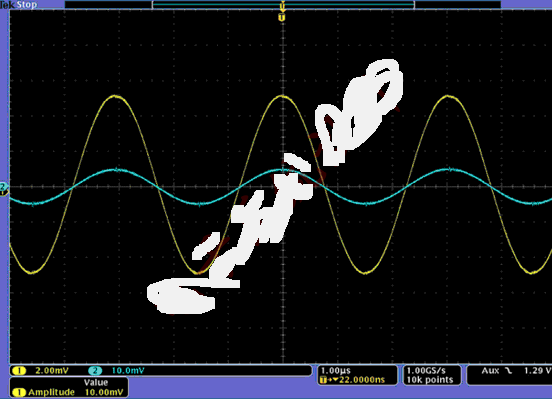The width and height of the screenshot is (552, 399).
Task: Click the 1.29 V trigger level readout
Action: point(537,370)
